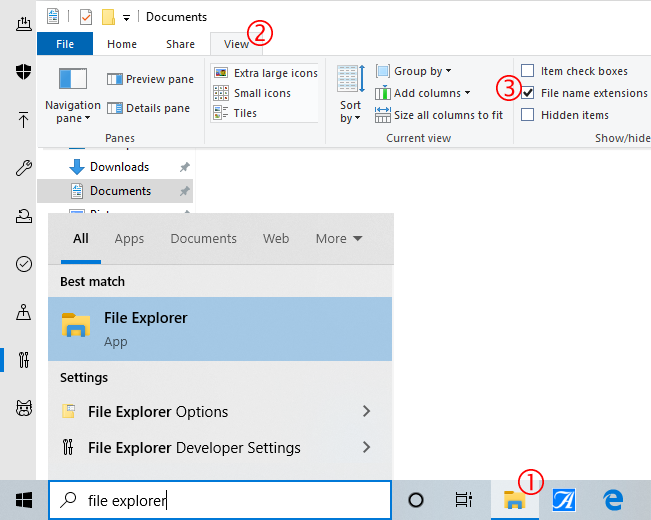Select the Documents search filter tab
Screen dimensions: 651x520
203,239
